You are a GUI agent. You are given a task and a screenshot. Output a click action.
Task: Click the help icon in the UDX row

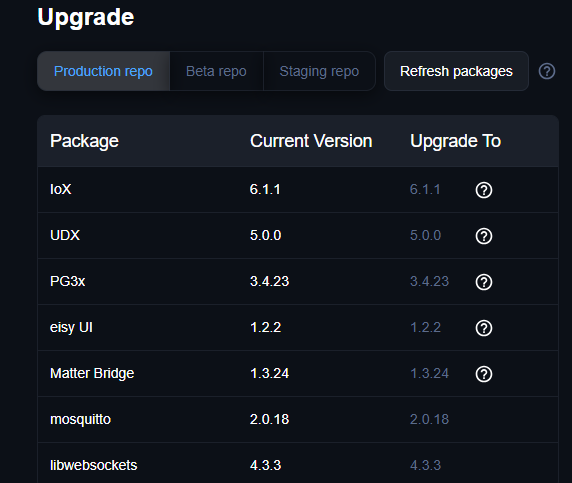(484, 236)
